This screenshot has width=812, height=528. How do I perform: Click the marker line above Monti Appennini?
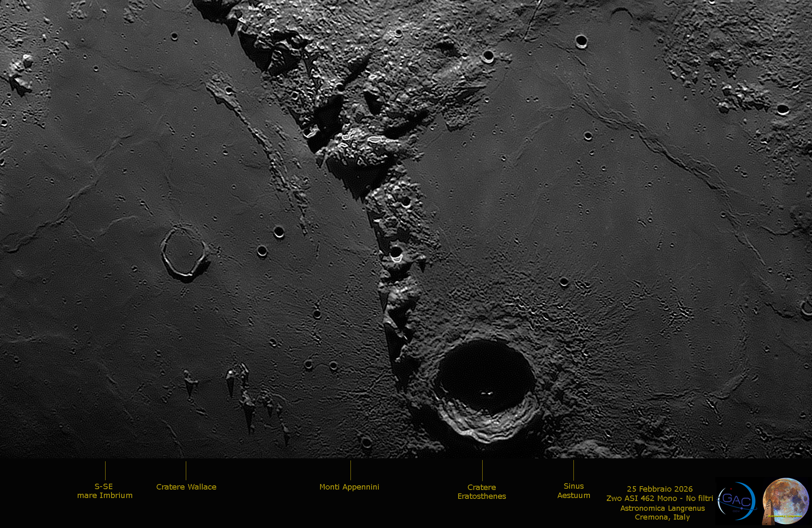pyautogui.click(x=350, y=470)
